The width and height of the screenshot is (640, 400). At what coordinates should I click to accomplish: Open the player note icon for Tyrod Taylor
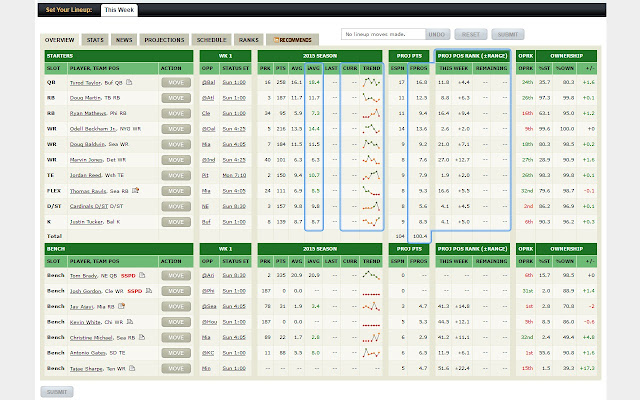point(129,82)
